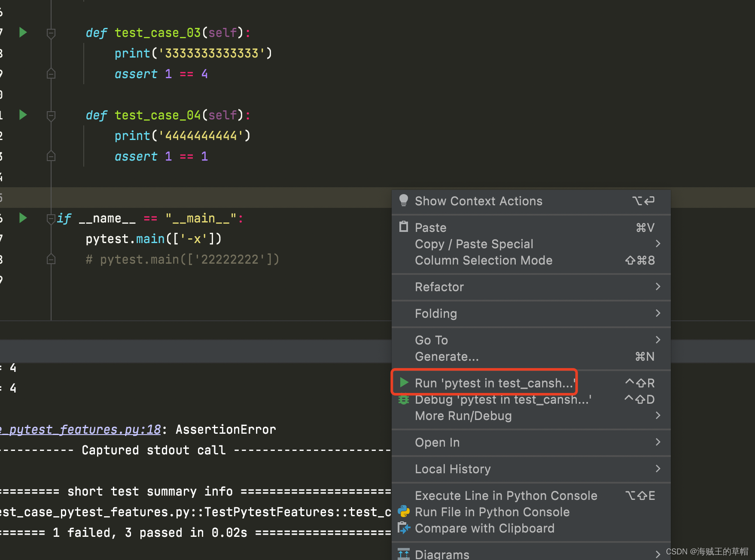Viewport: 755px width, 560px height.
Task: Select Execute Line in Python Console
Action: click(531, 496)
